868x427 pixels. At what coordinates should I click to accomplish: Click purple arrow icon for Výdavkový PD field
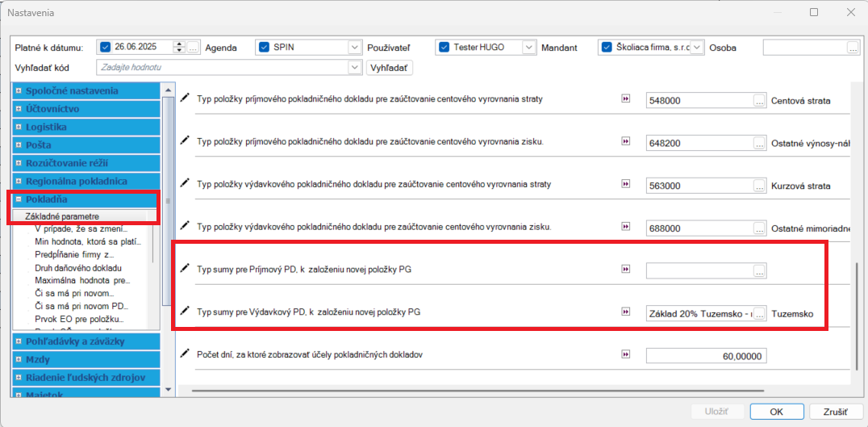(626, 312)
